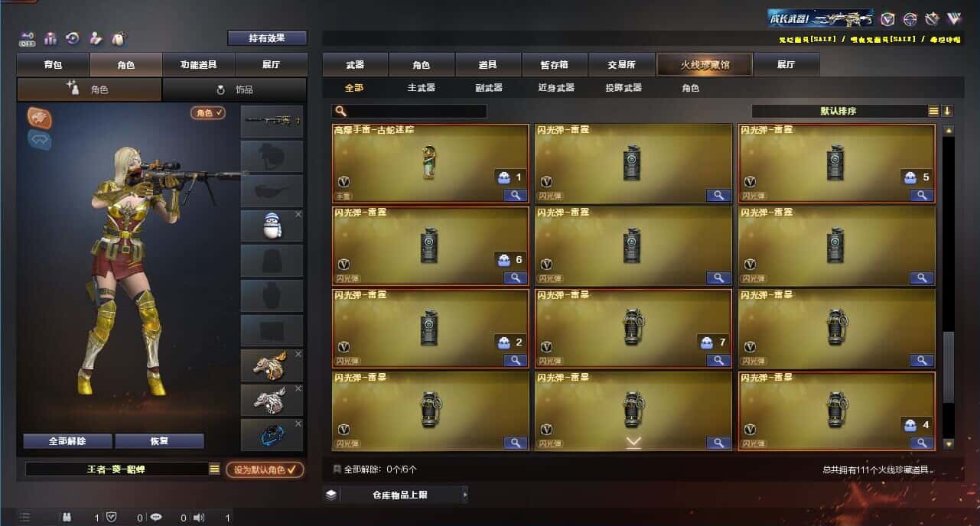The height and width of the screenshot is (526, 980).
Task: Select the blue ring accessory slot
Action: click(x=272, y=435)
